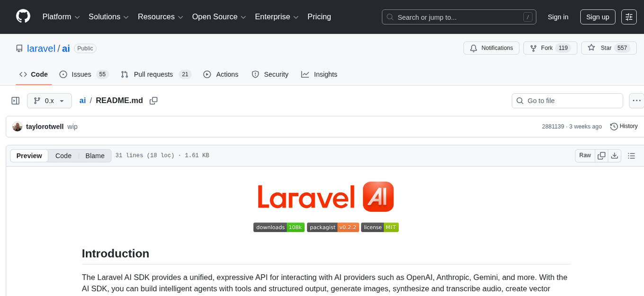Screen dimensions: 644x296
Task: Open the more file options menu
Action: 636,101
